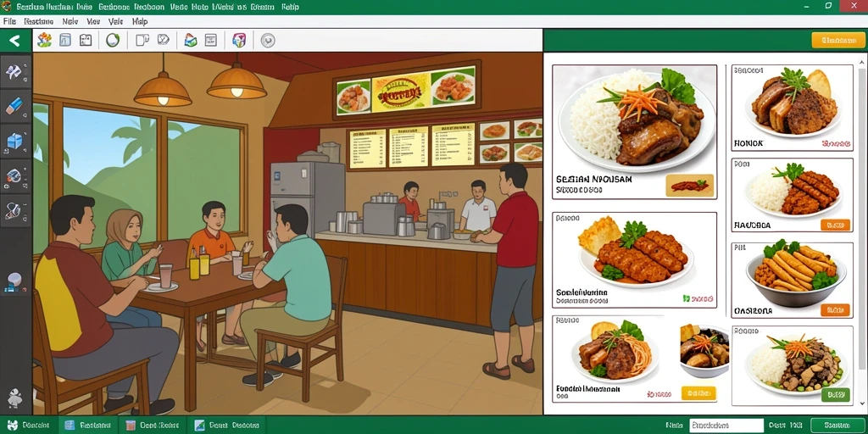Viewport: 868px width, 434px height.
Task: Open the File menu
Action: tap(9, 21)
